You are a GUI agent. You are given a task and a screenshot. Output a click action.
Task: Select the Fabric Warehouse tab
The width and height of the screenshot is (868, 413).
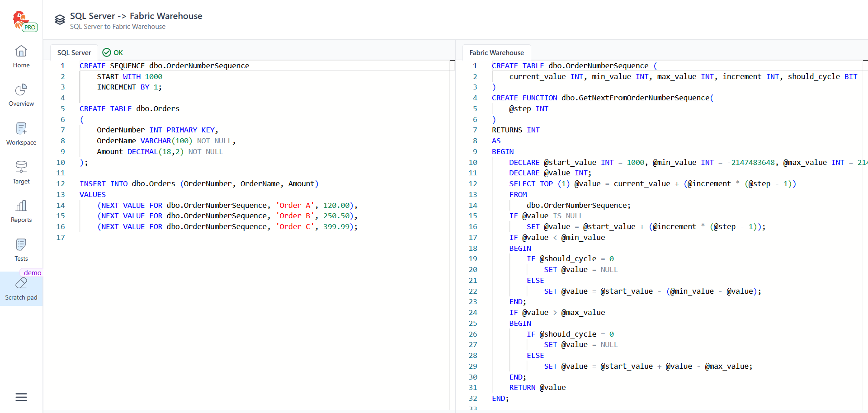(x=496, y=53)
